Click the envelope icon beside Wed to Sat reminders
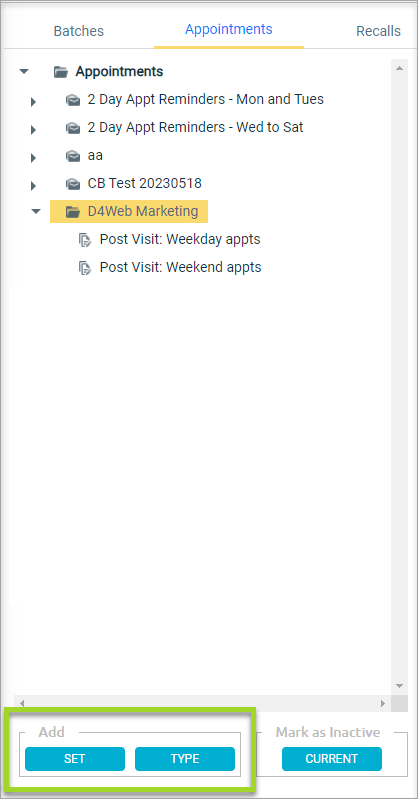 click(73, 127)
